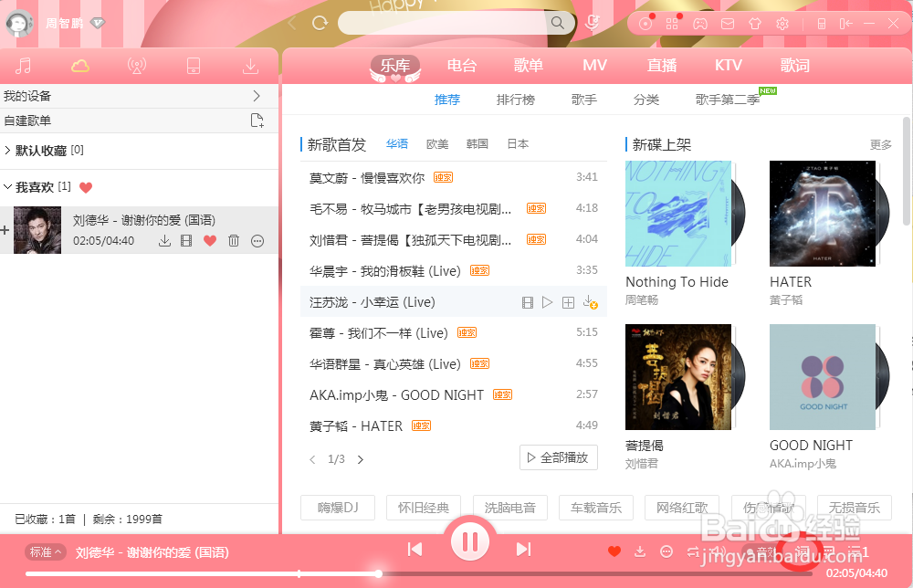Open 怀旧经典 category button
The width and height of the screenshot is (913, 588).
coord(424,508)
